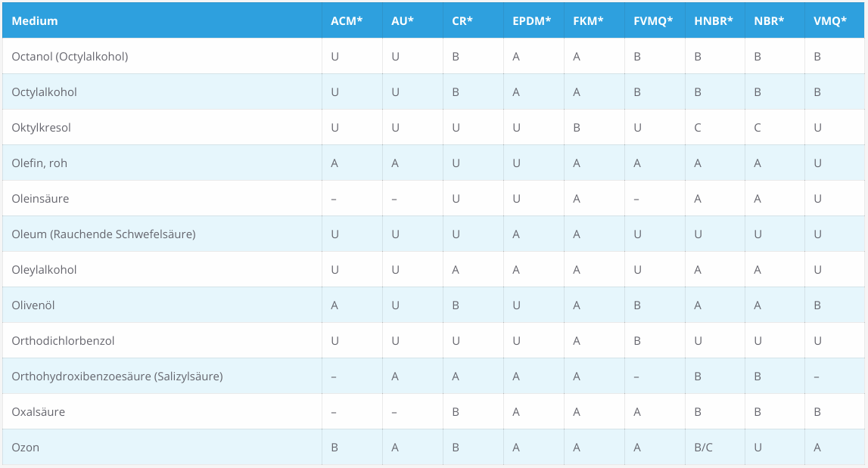Select the Ozon row label
Viewport: 868px width, 468px height.
tap(26, 447)
